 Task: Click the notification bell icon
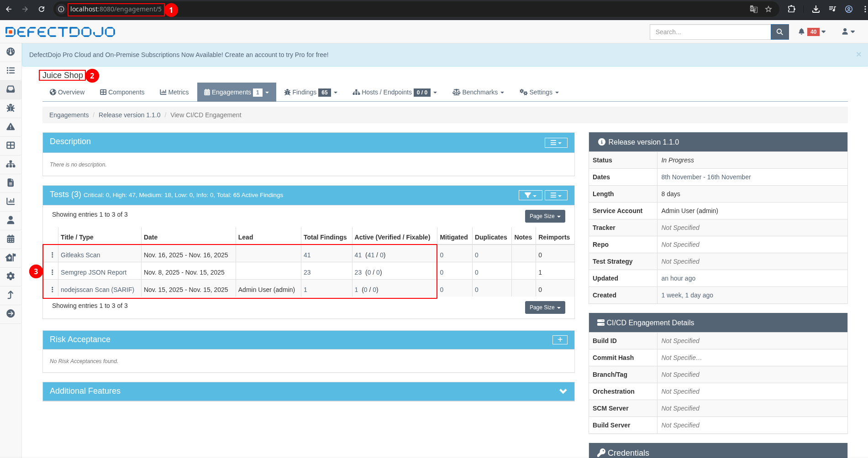pyautogui.click(x=801, y=32)
